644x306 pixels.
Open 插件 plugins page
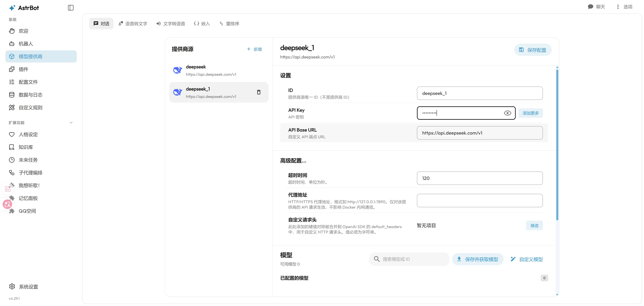[41, 69]
